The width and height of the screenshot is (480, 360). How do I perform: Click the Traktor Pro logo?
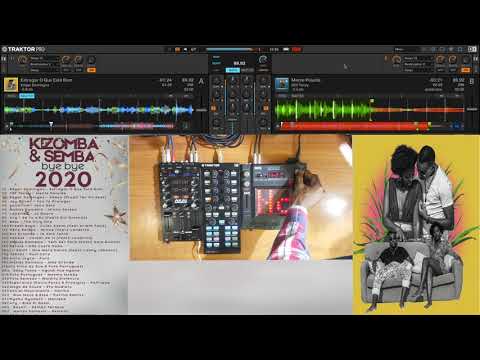point(23,49)
